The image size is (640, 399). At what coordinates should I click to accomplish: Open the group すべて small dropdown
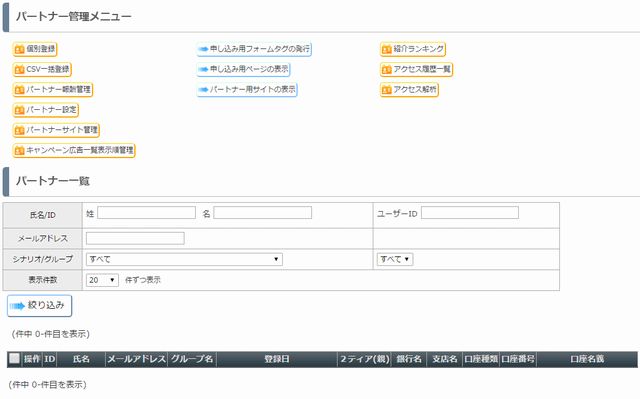[395, 259]
